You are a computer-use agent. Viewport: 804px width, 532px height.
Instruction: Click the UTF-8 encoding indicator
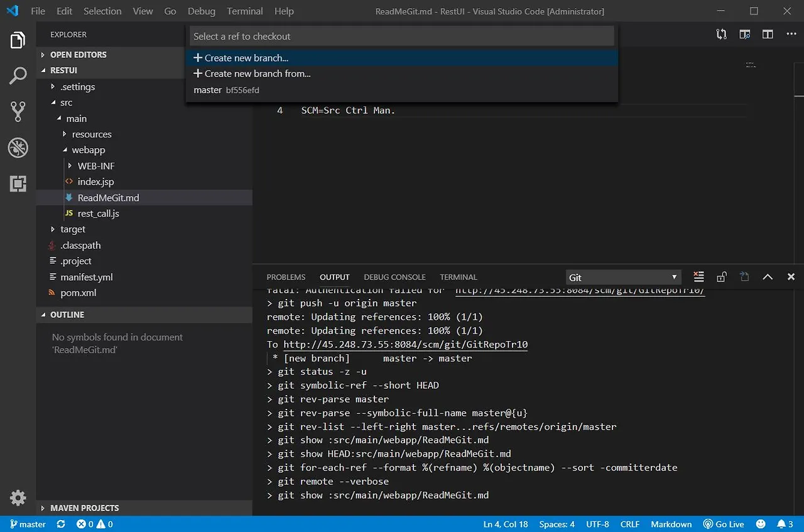click(x=597, y=524)
